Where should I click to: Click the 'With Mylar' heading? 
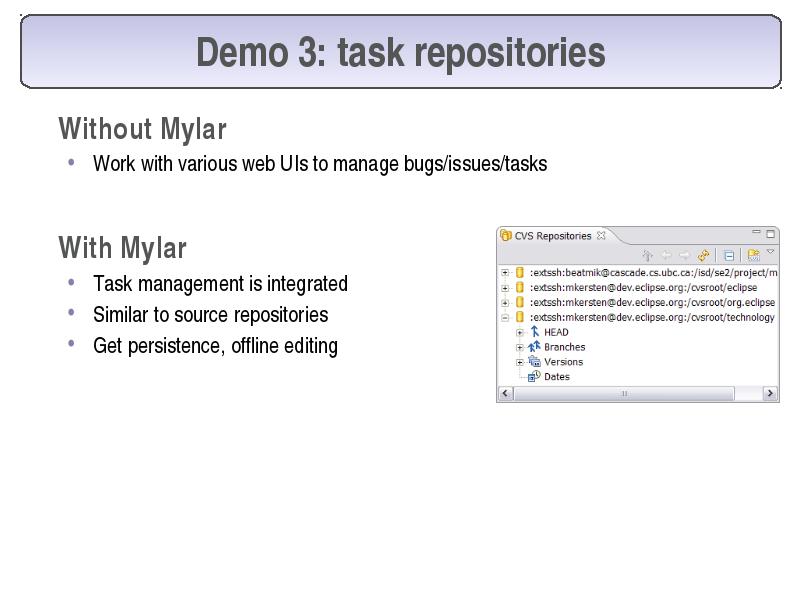click(x=122, y=248)
